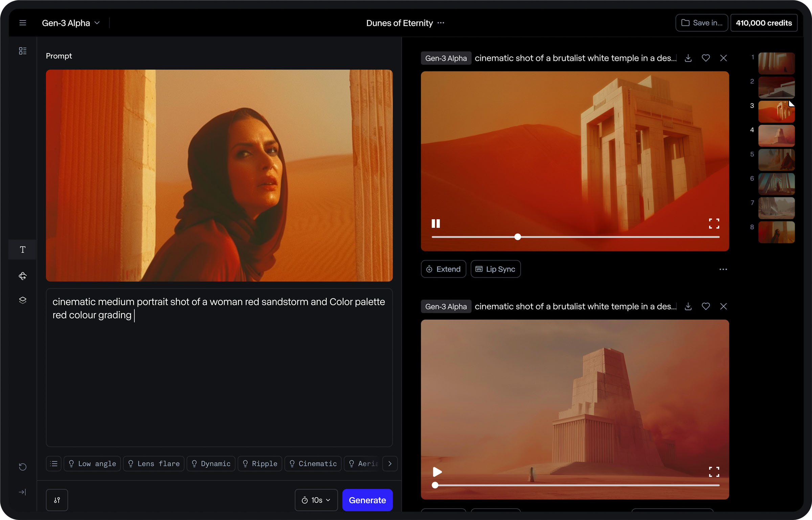Select the Text prompt tool in sidebar
Viewport: 812px width, 520px height.
point(23,250)
